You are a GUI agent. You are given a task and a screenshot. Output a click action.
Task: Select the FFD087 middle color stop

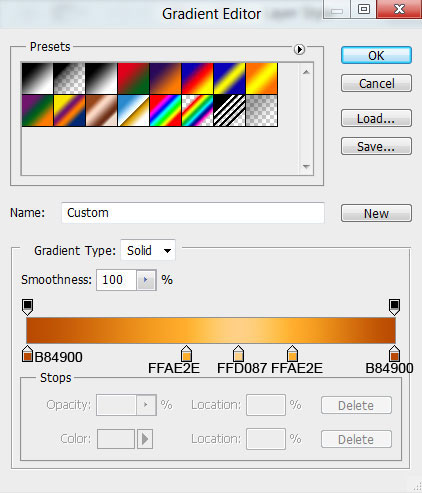238,354
